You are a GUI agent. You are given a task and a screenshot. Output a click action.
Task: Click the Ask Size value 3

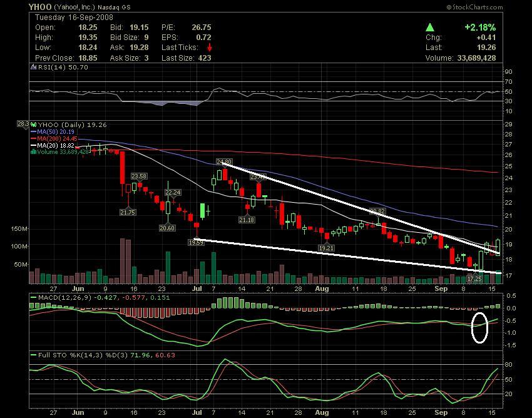click(x=146, y=58)
